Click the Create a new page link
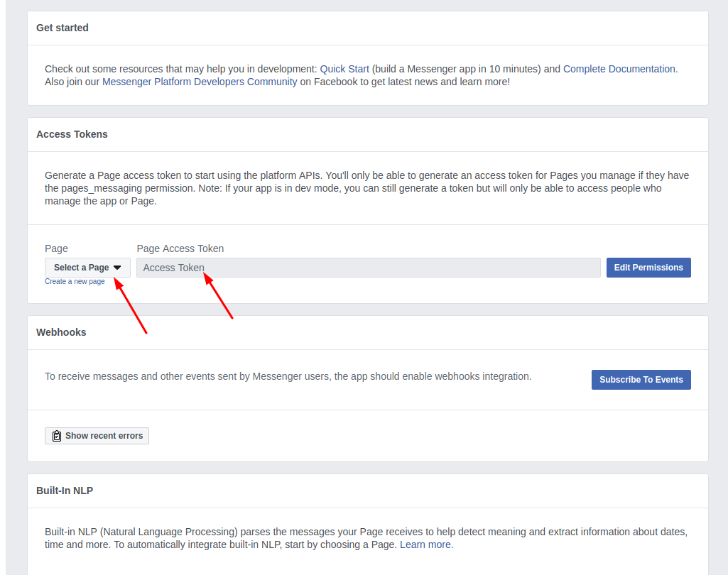The height and width of the screenshot is (575, 728). point(75,281)
